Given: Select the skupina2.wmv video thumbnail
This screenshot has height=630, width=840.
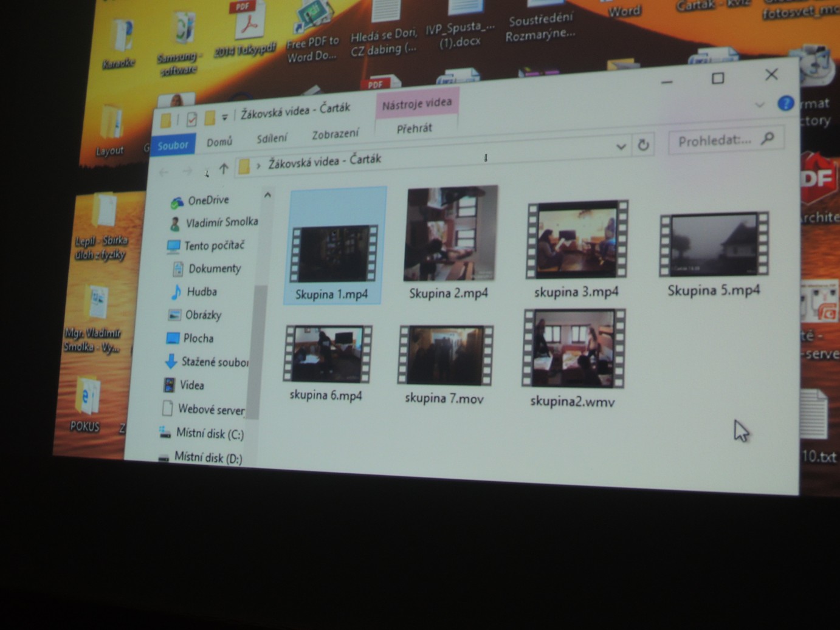Looking at the screenshot, I should pyautogui.click(x=574, y=348).
